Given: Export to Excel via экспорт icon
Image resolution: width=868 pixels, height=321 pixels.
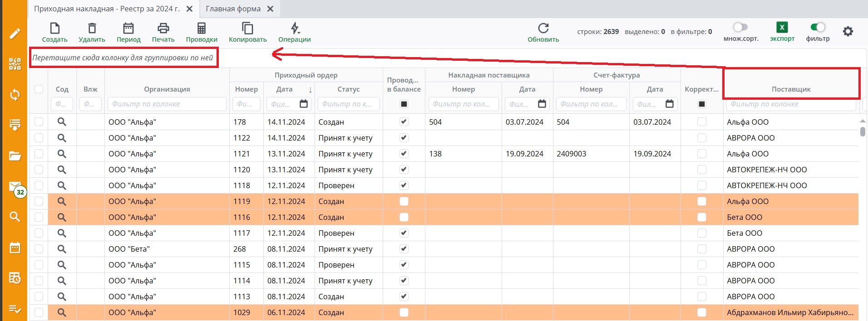Looking at the screenshot, I should (x=782, y=28).
